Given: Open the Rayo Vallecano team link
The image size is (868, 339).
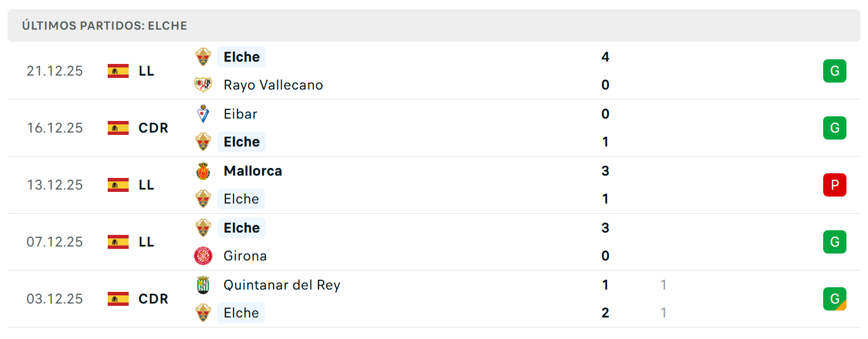Looking at the screenshot, I should click(273, 85).
